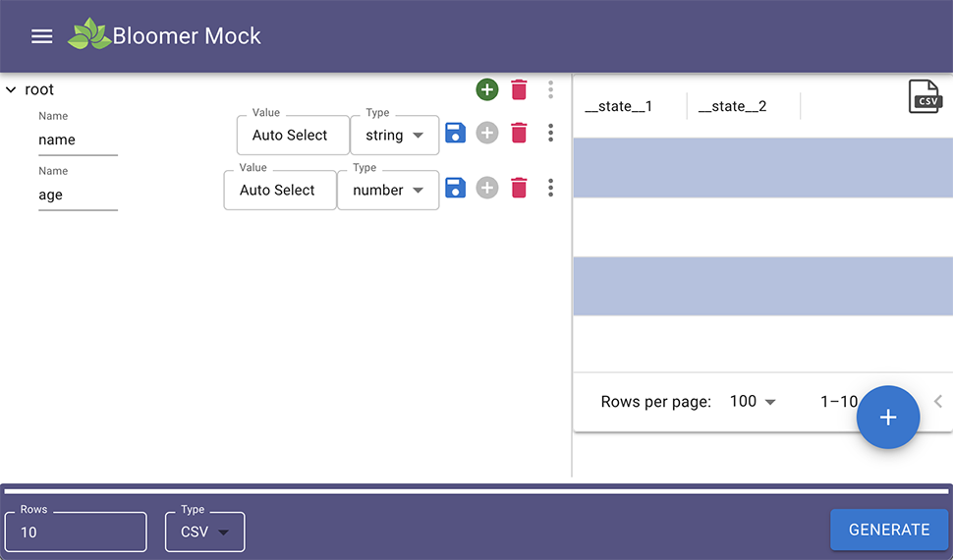Go to previous page of results
953x560 pixels.
pos(938,401)
